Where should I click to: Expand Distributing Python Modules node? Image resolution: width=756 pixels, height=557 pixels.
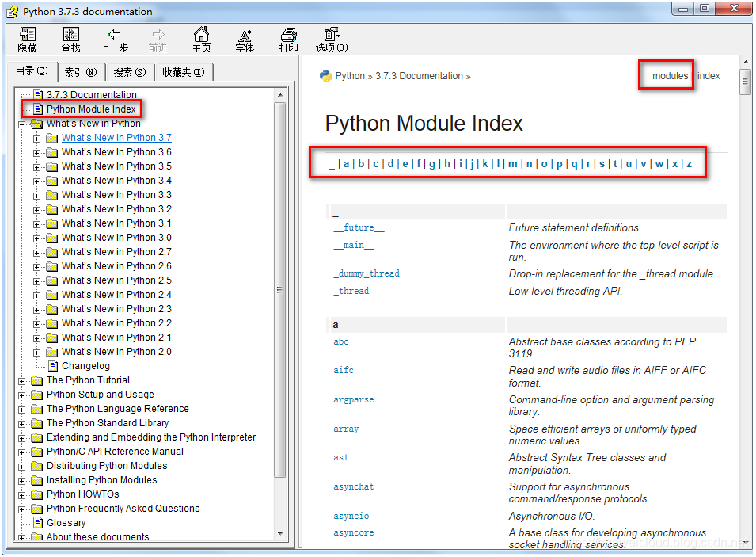click(21, 467)
